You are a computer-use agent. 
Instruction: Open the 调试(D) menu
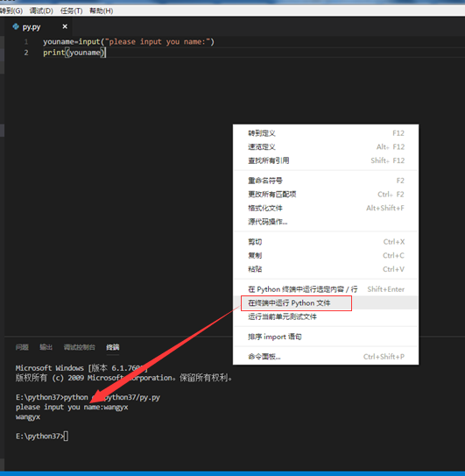click(41, 11)
